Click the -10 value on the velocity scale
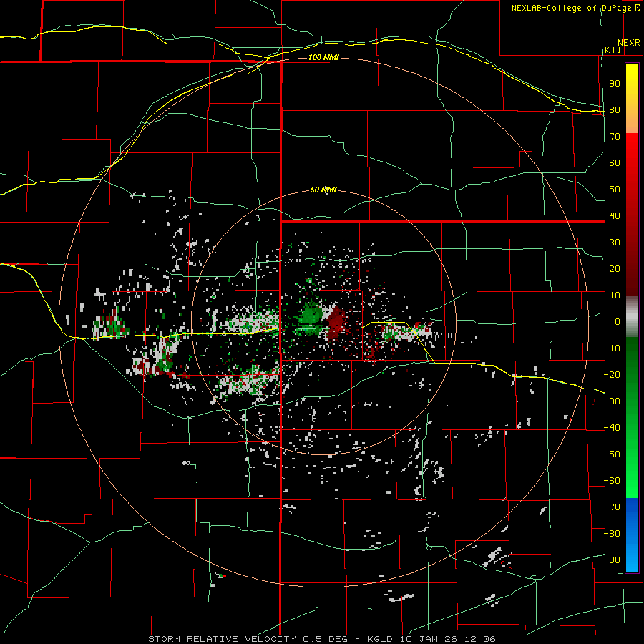 [612, 348]
